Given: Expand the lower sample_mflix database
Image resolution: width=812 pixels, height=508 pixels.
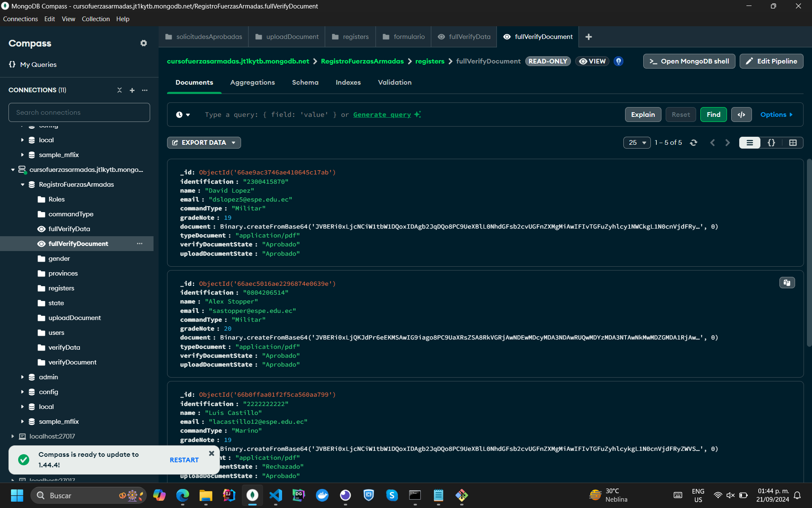Looking at the screenshot, I should 22,422.
